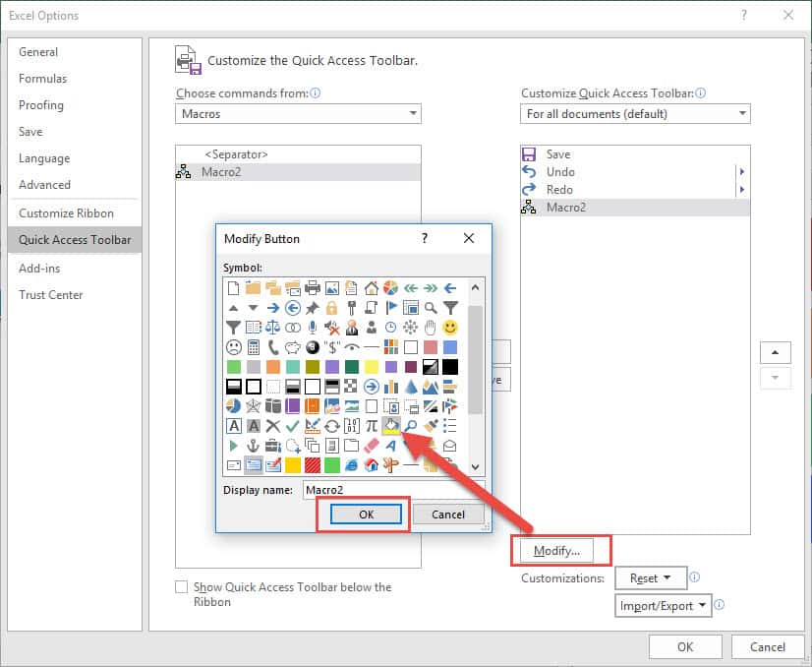The height and width of the screenshot is (667, 812).
Task: Open help in Modify Button dialog
Action: pyautogui.click(x=425, y=238)
